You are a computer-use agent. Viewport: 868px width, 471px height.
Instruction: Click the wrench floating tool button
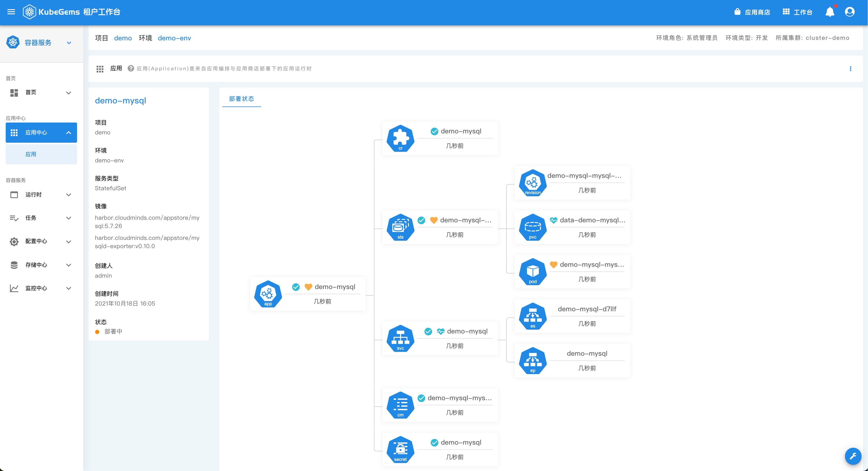(x=853, y=456)
